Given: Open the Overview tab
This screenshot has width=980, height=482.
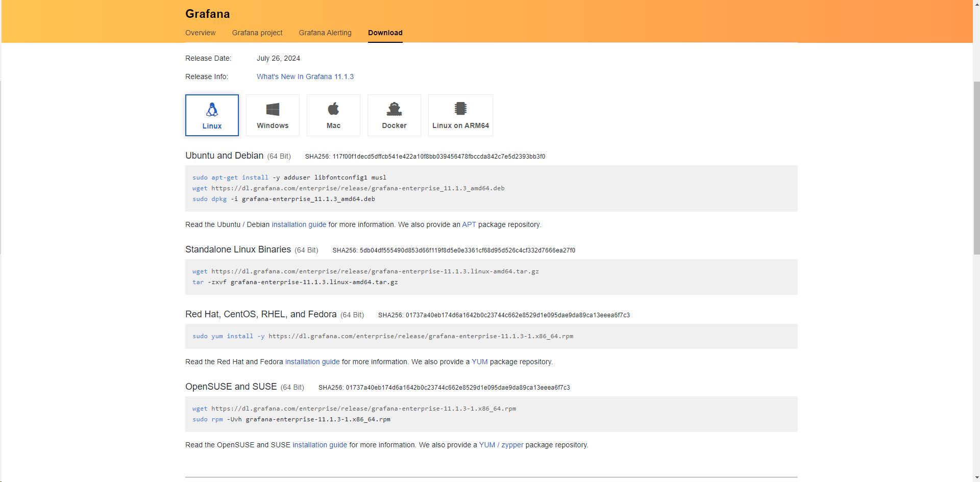Looking at the screenshot, I should point(201,33).
